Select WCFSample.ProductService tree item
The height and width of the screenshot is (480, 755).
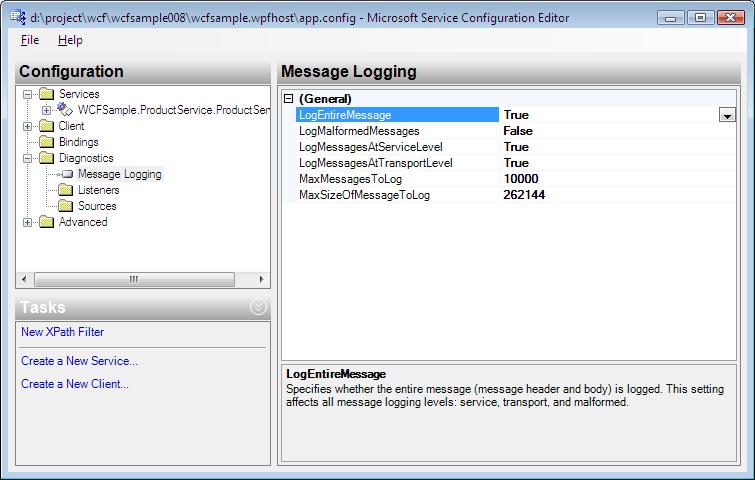[x=173, y=110]
